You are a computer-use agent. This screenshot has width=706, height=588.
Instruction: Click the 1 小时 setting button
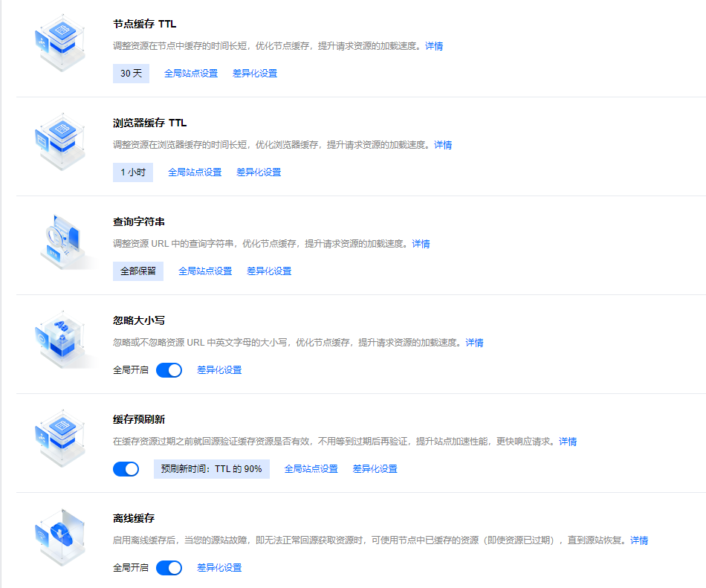tap(132, 172)
